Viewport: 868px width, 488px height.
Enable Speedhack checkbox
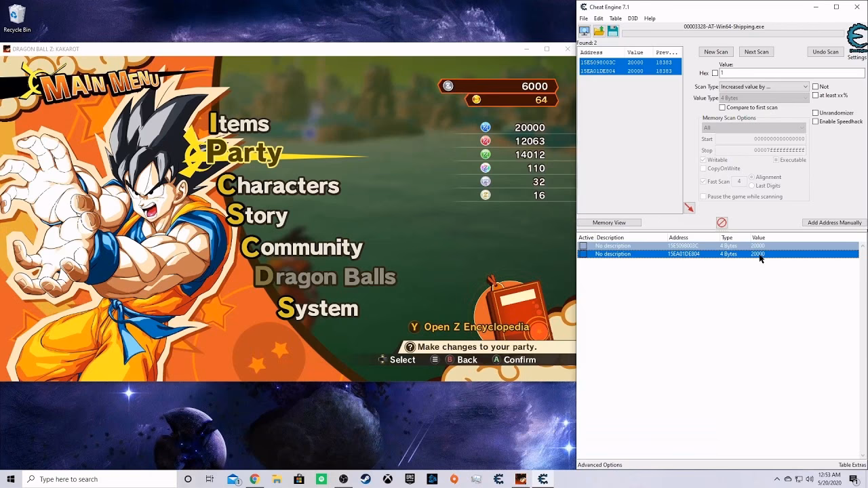point(815,121)
